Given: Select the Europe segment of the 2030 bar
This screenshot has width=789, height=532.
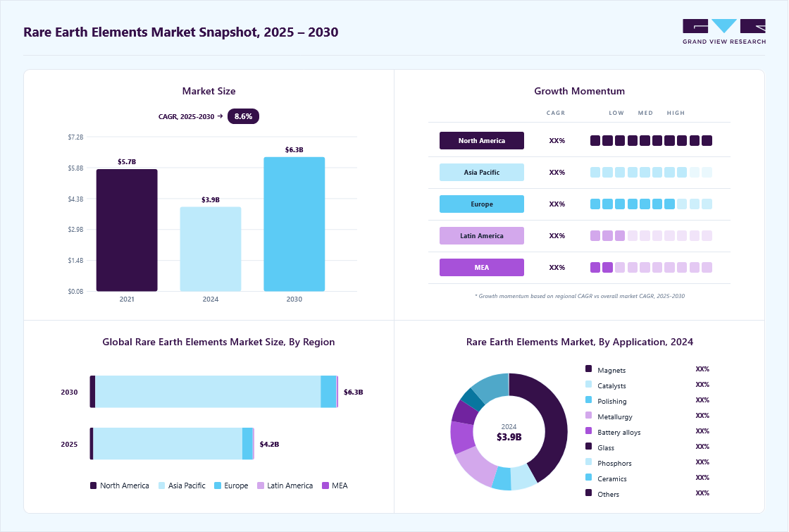Looking at the screenshot, I should tap(328, 392).
